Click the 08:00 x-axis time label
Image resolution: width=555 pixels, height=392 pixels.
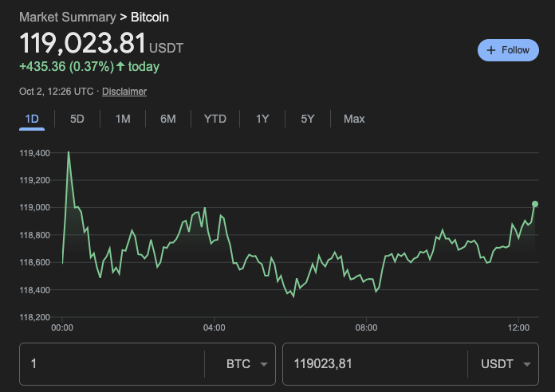point(366,327)
